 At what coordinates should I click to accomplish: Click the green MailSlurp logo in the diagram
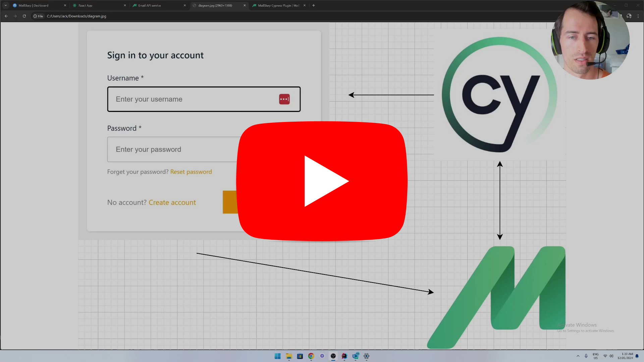496,297
